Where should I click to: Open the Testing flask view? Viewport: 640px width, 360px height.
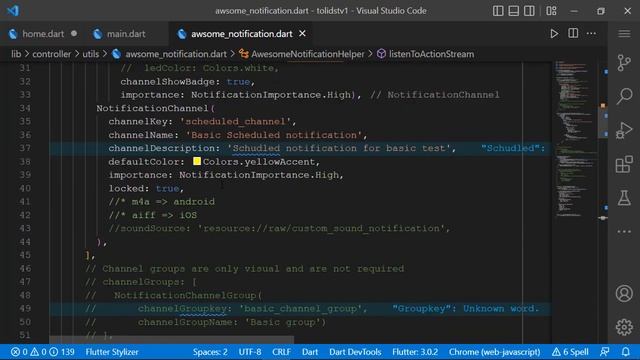click(x=624, y=198)
